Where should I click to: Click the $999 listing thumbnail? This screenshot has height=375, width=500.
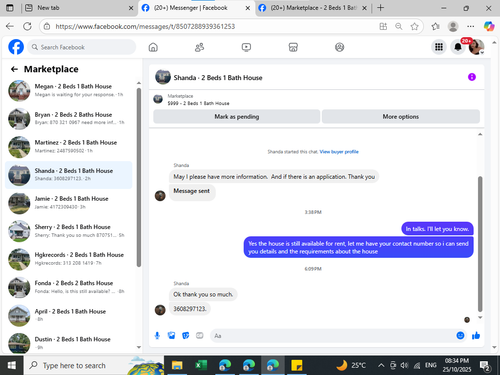(158, 99)
